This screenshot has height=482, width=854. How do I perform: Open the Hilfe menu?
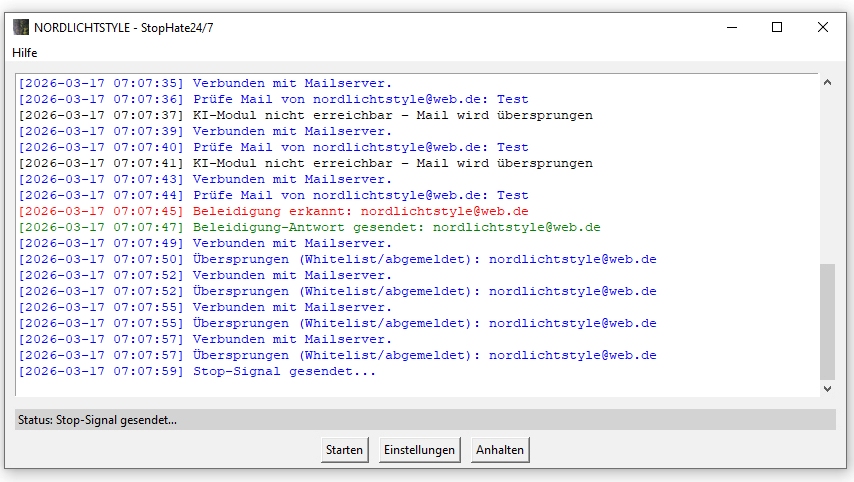pos(25,53)
